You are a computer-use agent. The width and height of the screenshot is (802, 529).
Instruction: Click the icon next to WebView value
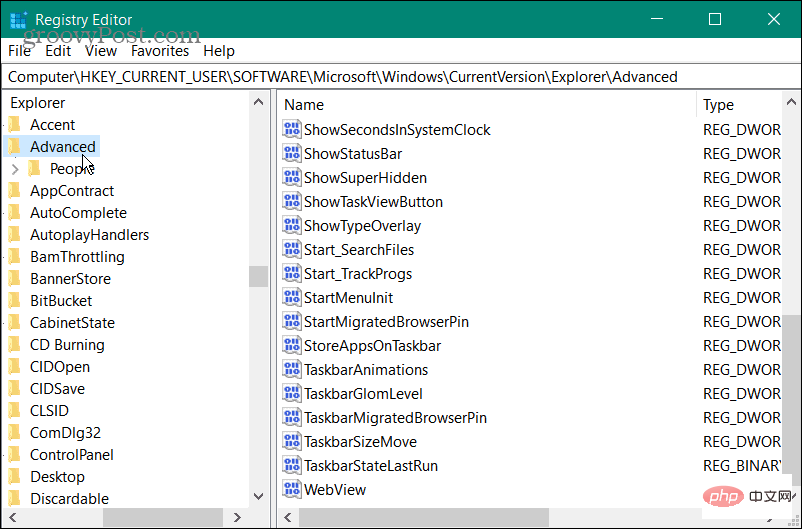[292, 489]
